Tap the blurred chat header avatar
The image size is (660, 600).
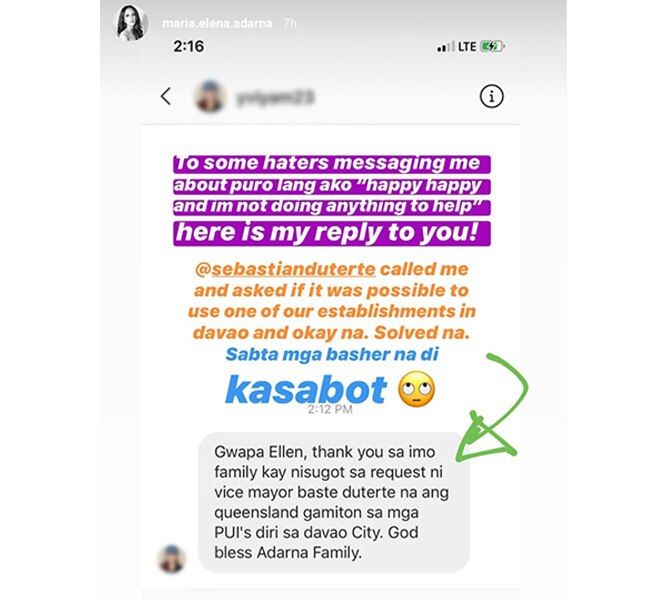[x=210, y=96]
